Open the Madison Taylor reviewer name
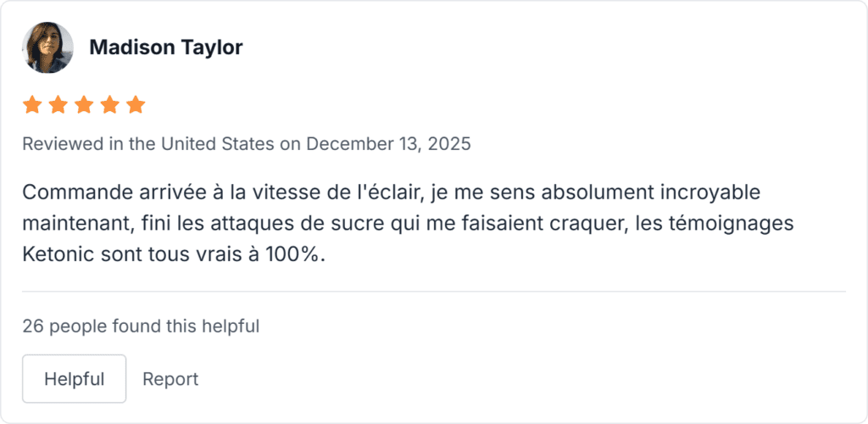Image resolution: width=868 pixels, height=424 pixels. pyautogui.click(x=165, y=47)
